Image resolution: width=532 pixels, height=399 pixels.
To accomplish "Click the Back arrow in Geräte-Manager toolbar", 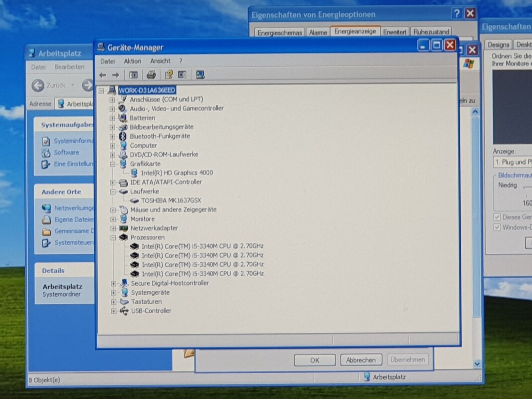I will click(x=102, y=75).
